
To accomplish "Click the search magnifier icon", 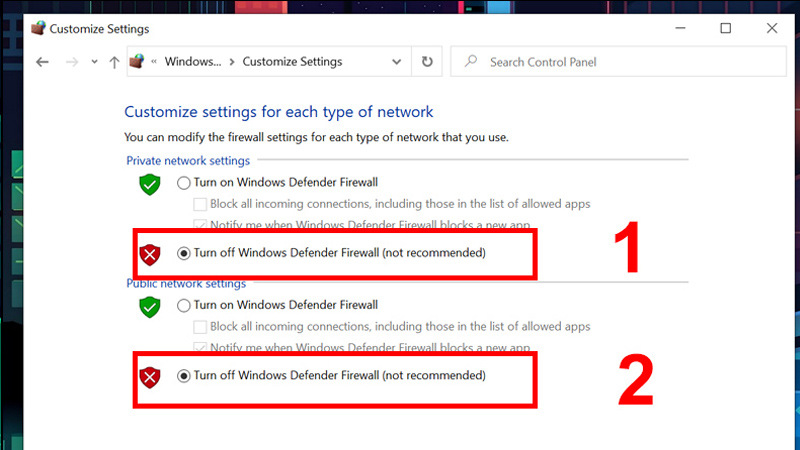I will [x=471, y=62].
